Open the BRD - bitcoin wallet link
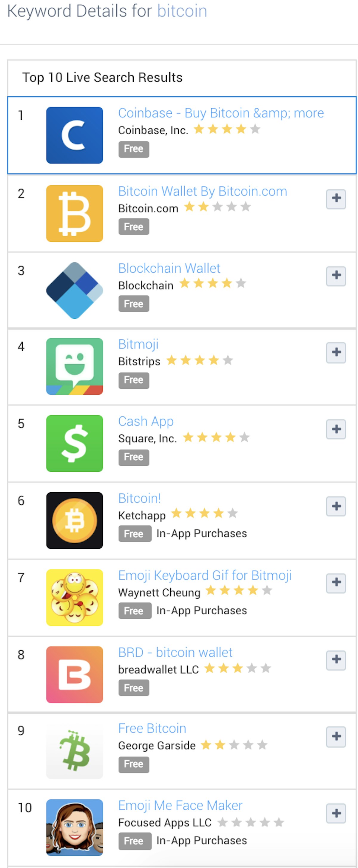This screenshot has height=868, width=358. (x=175, y=653)
